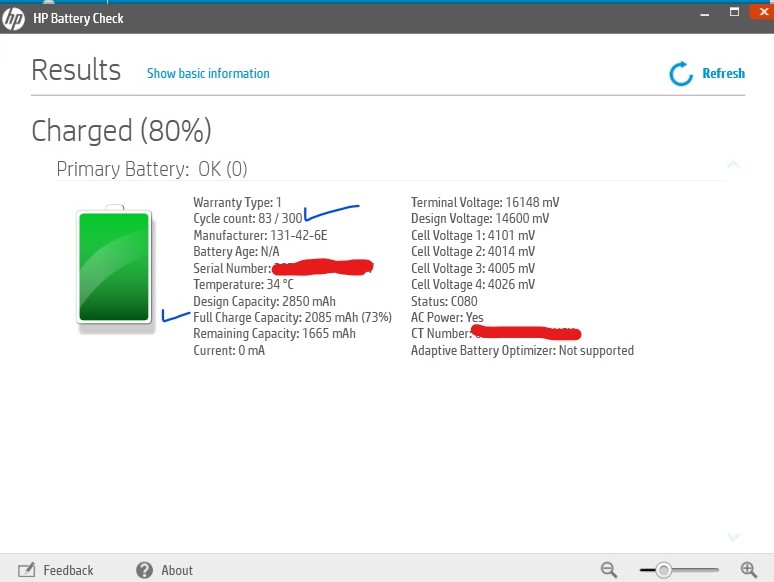
Task: Open the Feedback link
Action: (x=68, y=571)
